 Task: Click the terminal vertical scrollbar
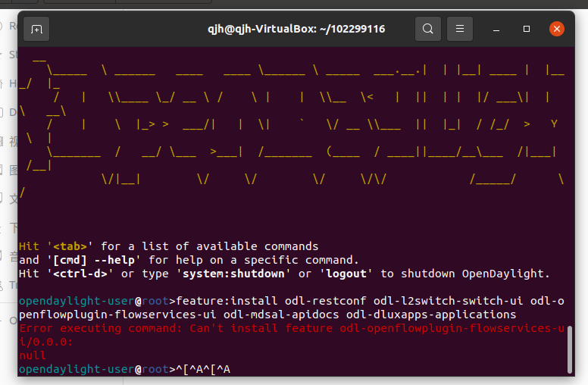pos(570,349)
